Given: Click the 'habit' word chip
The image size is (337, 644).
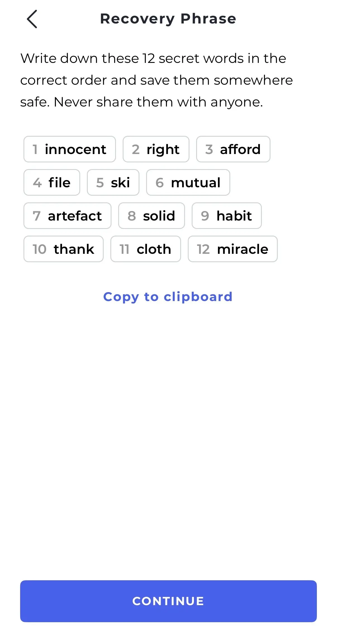Looking at the screenshot, I should click(227, 216).
